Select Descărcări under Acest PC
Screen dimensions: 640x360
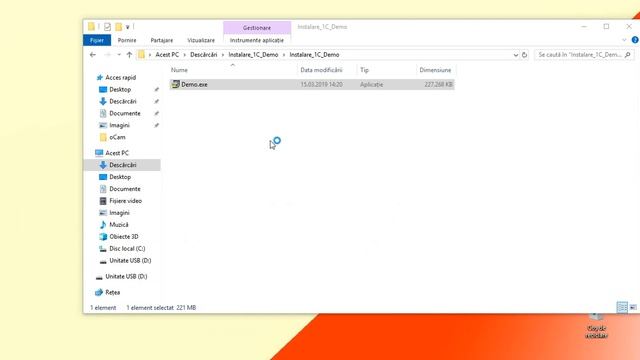[122, 165]
